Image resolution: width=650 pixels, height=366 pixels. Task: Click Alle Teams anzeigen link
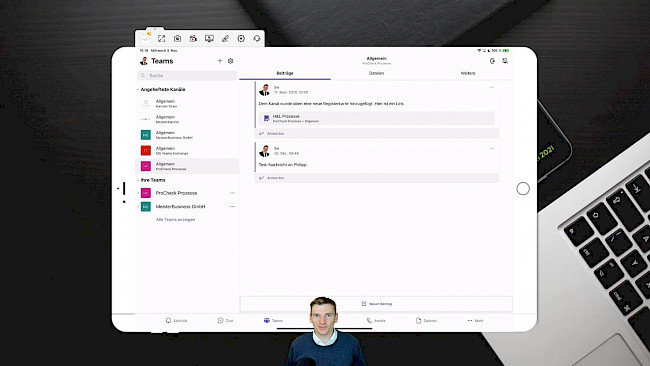(x=175, y=220)
